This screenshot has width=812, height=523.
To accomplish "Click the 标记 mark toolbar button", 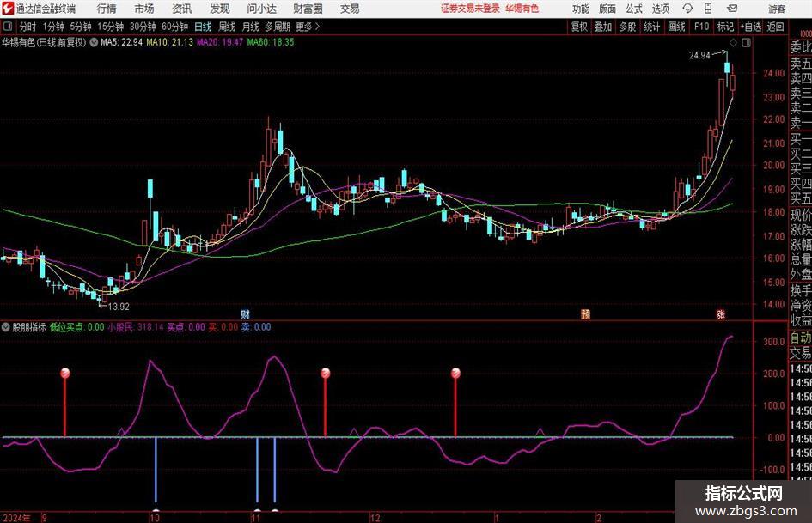I will [x=725, y=27].
